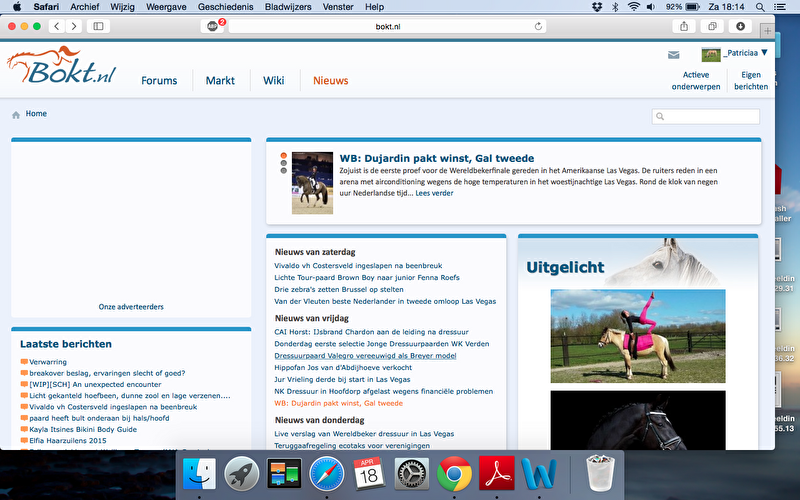
Task: Go to the Markt section
Action: click(220, 81)
